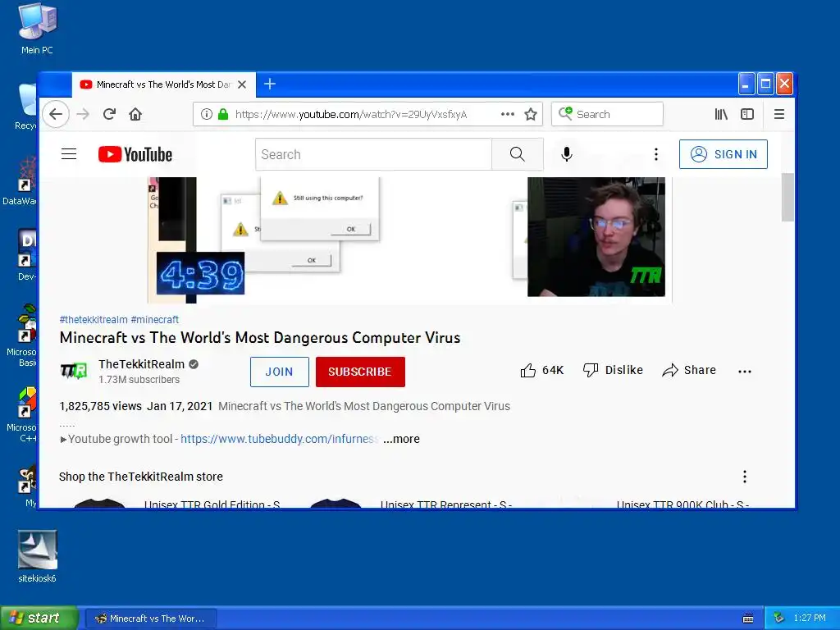Screen dimensions: 840x630
Task: Share the video with the Share button
Action: 689,370
